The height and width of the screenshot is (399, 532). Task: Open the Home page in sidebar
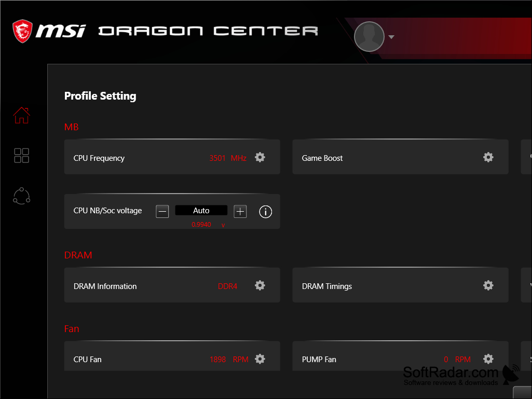(x=22, y=115)
